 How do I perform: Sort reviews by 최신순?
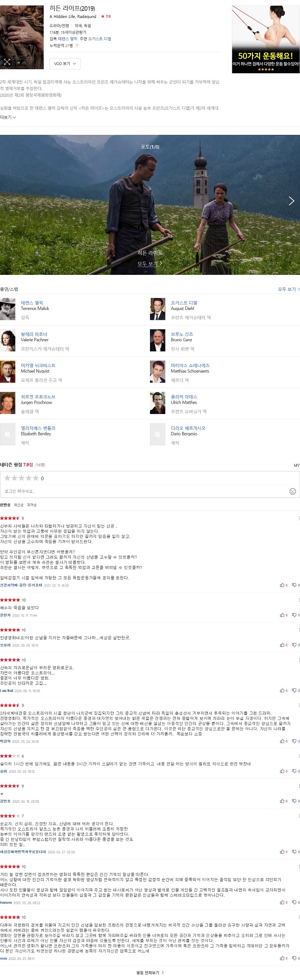pyautogui.click(x=18, y=505)
